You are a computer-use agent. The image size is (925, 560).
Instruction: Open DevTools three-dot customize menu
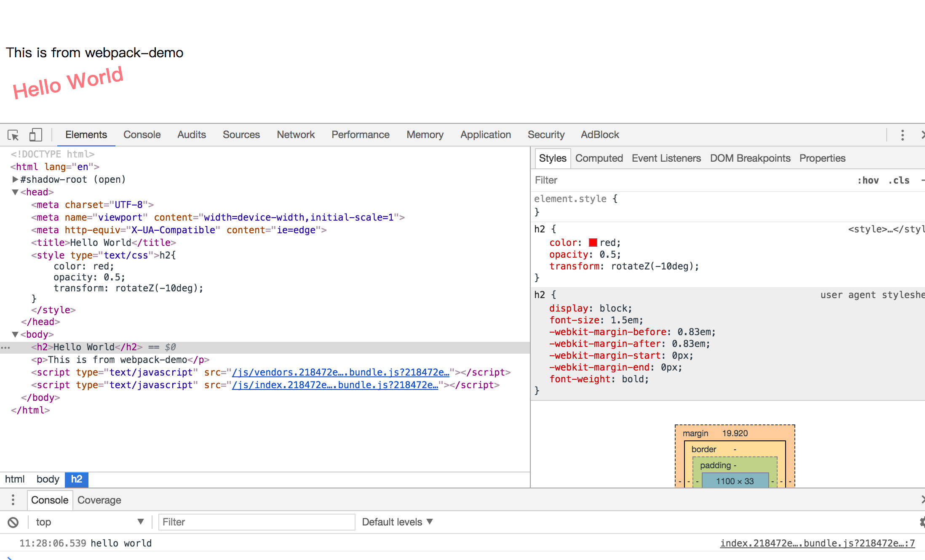click(902, 135)
